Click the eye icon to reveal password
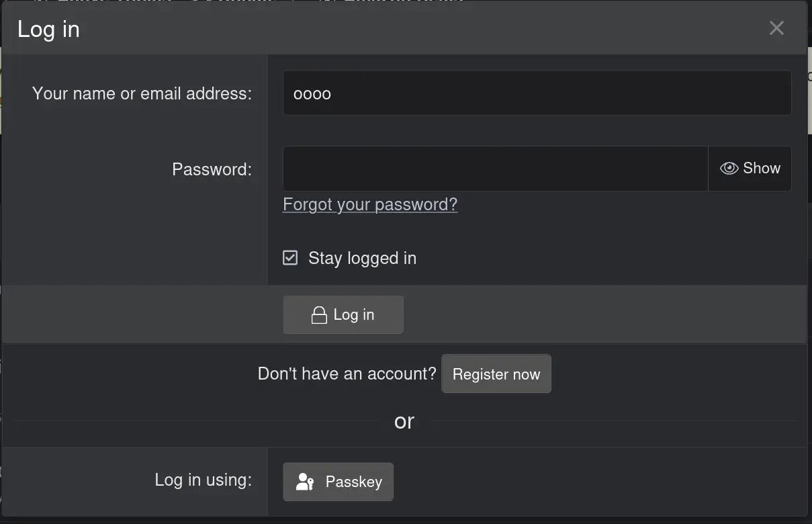The image size is (812, 524). 729,169
